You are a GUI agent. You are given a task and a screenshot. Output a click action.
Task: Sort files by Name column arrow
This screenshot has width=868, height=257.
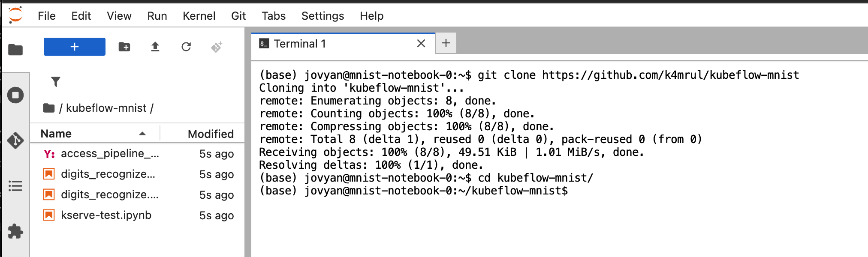[142, 134]
